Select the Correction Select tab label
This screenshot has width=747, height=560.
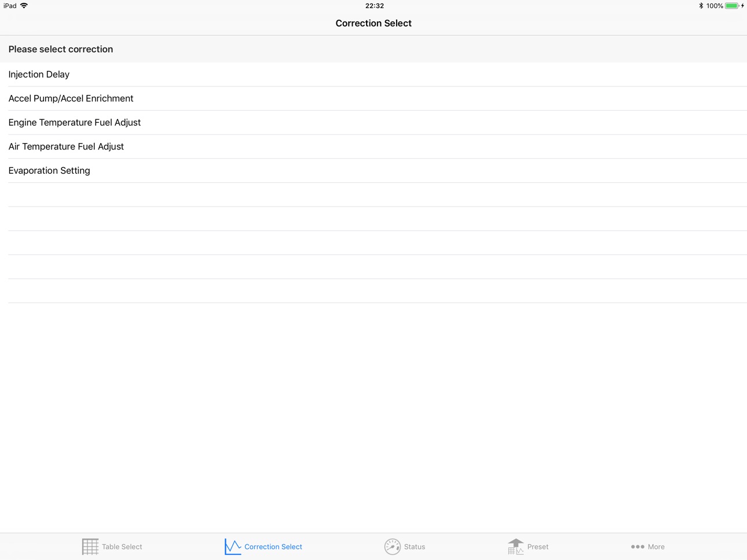(273, 547)
